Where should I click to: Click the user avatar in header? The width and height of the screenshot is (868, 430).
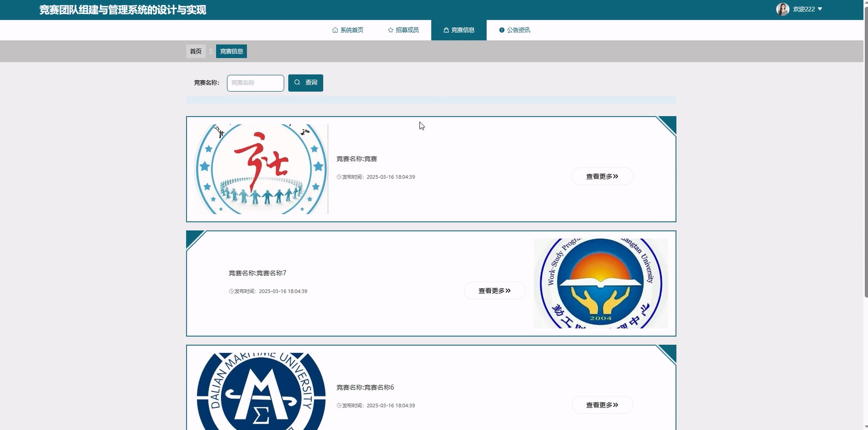782,9
